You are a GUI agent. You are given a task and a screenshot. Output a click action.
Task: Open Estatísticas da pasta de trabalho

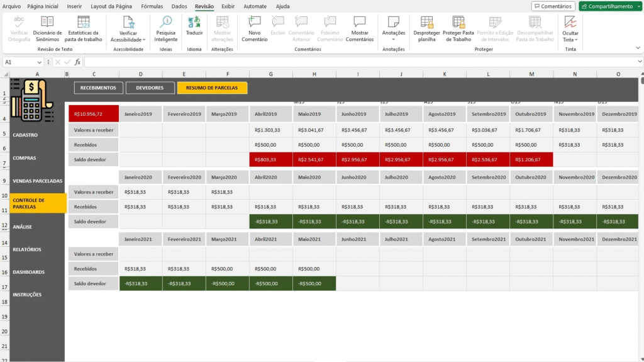(85, 23)
